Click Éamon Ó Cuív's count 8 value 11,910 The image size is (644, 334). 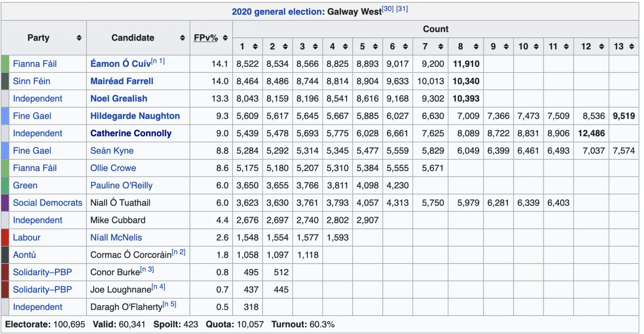point(466,64)
